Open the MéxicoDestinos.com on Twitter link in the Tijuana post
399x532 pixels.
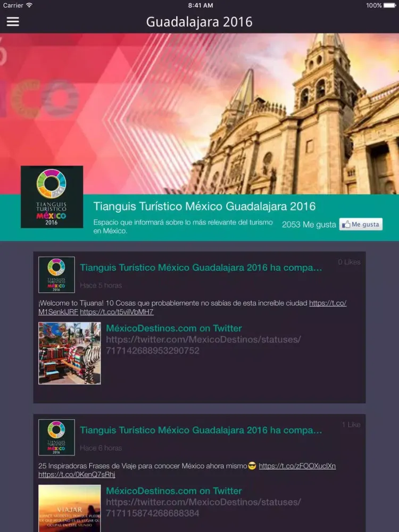[174, 328]
